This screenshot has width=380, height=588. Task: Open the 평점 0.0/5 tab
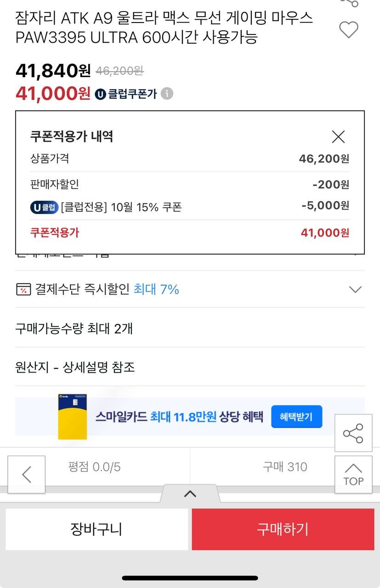click(95, 467)
